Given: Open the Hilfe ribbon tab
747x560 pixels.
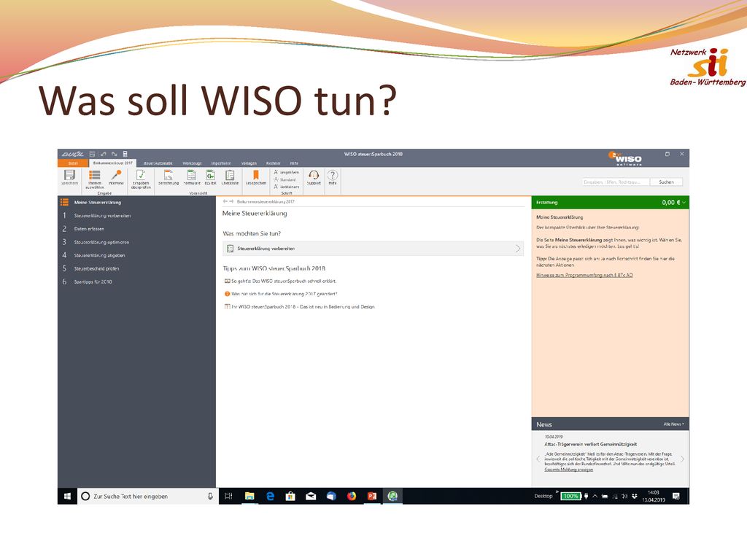Looking at the screenshot, I should pyautogui.click(x=294, y=163).
